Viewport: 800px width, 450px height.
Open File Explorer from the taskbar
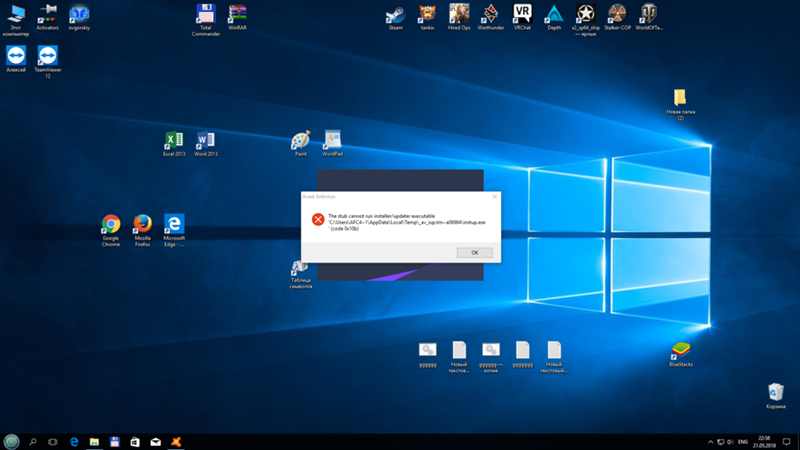[94, 442]
